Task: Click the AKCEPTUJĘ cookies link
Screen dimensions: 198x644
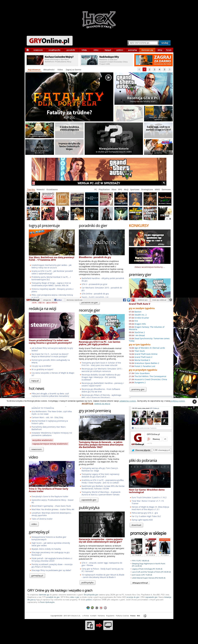Action: (x=87, y=403)
